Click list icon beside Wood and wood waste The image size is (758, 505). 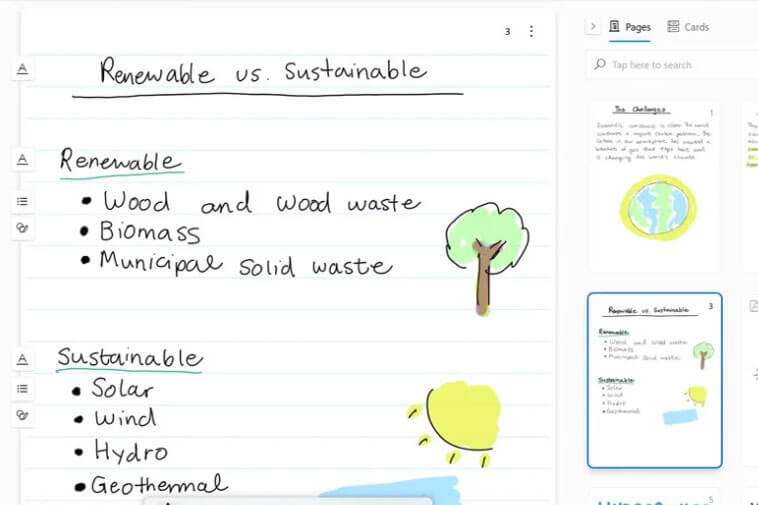(22, 201)
